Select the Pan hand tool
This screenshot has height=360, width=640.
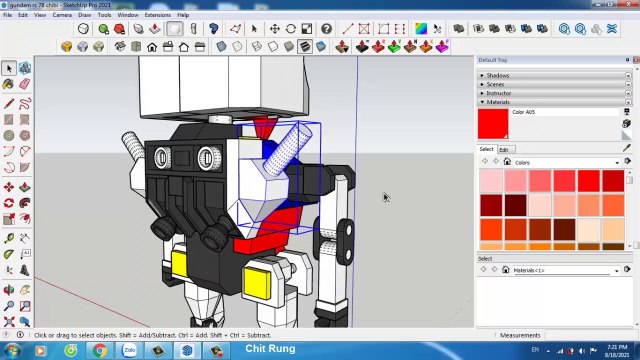[25, 290]
